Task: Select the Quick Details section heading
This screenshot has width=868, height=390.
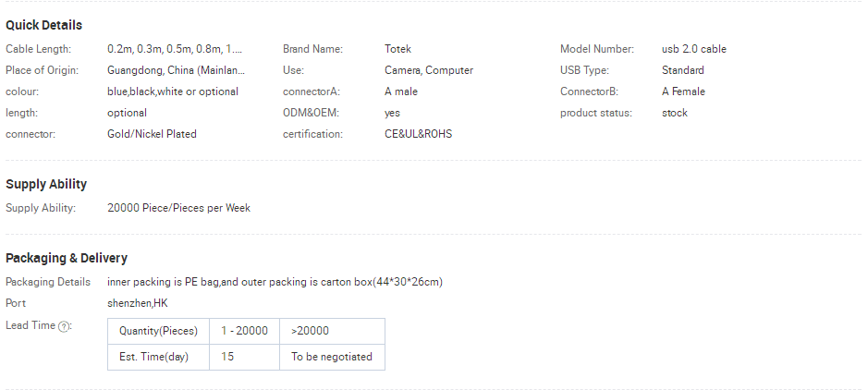Action: tap(43, 26)
